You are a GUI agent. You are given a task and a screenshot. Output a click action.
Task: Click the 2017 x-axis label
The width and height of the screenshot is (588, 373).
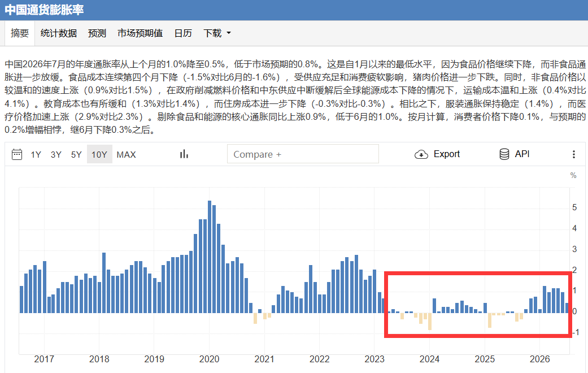[x=44, y=359]
